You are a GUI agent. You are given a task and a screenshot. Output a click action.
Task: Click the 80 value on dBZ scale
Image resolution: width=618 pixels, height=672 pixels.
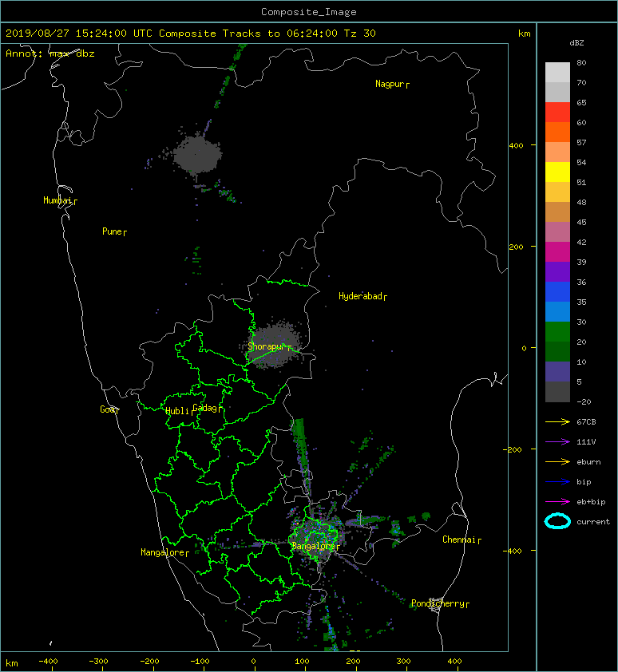click(x=581, y=62)
